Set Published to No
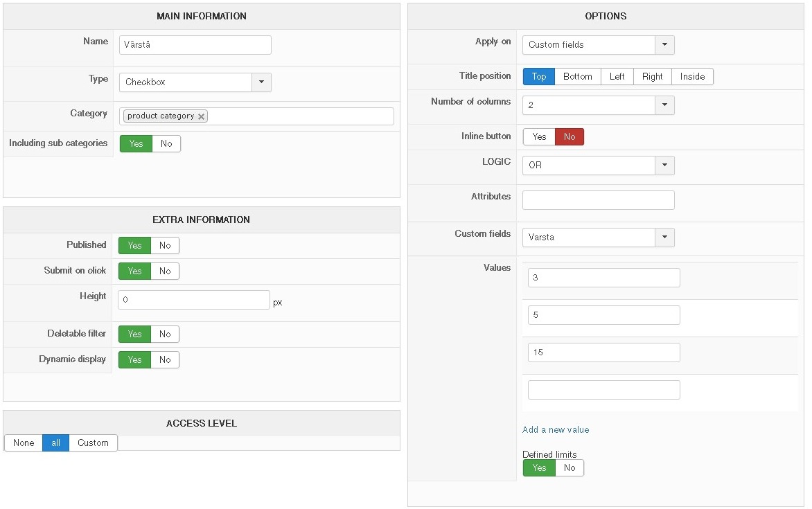Viewport: 812px width, 509px height. click(165, 245)
